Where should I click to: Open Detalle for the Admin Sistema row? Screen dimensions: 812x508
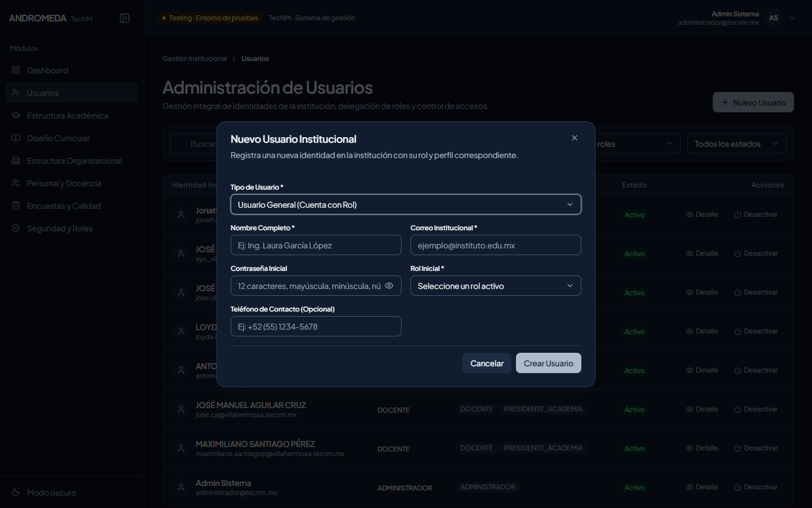tap(702, 487)
